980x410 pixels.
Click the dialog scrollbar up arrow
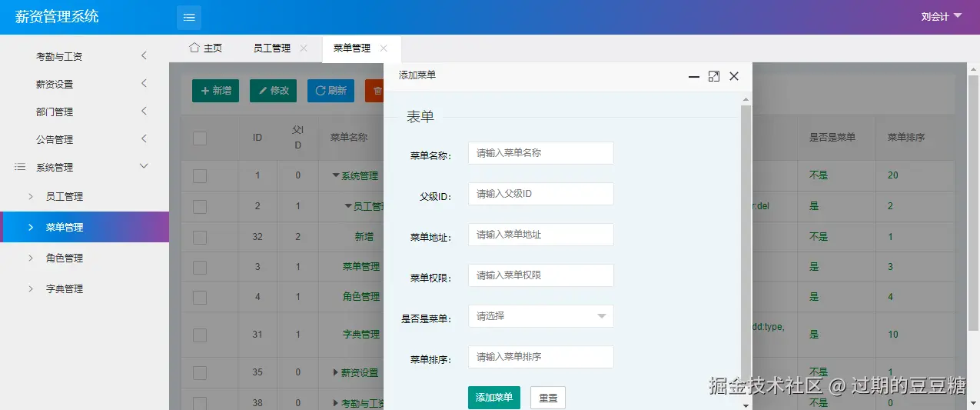click(x=746, y=99)
